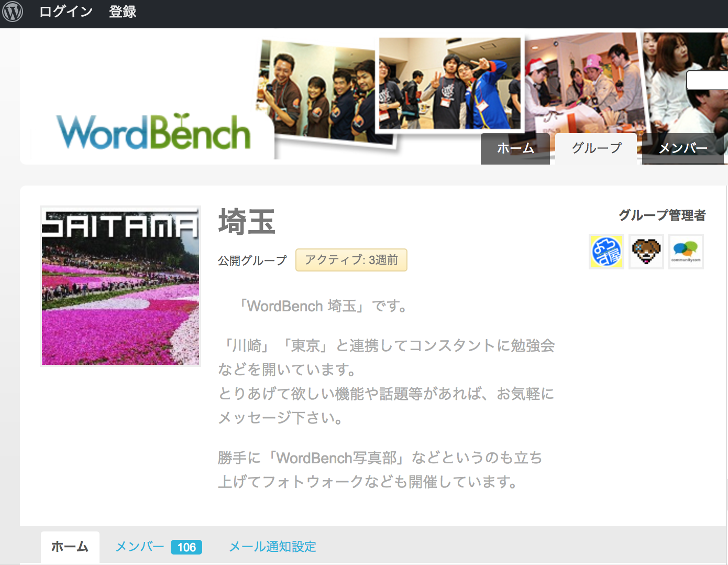Open the pixel-art face admin avatar
Viewport: 728px width, 565px height.
click(x=646, y=252)
